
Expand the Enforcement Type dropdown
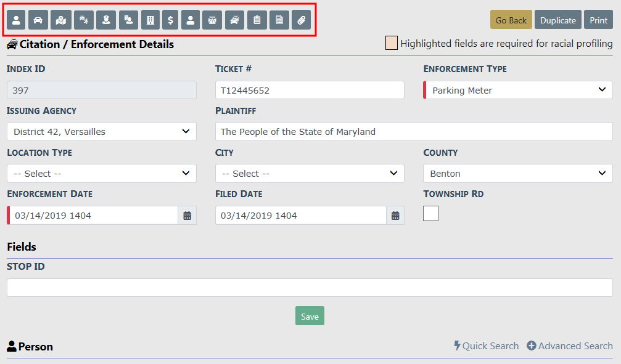coord(518,90)
